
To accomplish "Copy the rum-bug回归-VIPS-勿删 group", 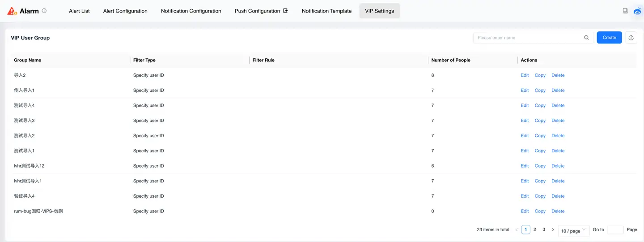I will click(540, 211).
